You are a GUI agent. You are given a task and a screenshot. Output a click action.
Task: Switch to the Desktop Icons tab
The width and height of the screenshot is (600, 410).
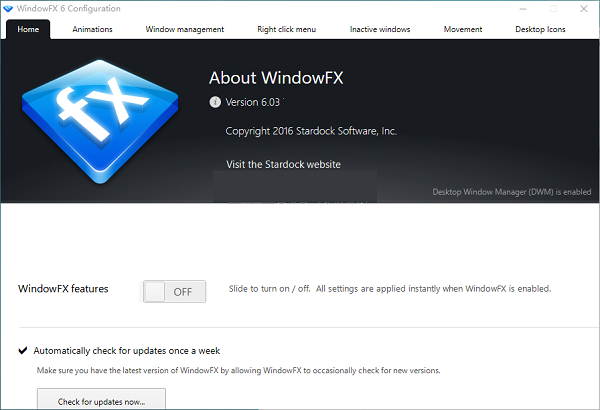pyautogui.click(x=540, y=29)
